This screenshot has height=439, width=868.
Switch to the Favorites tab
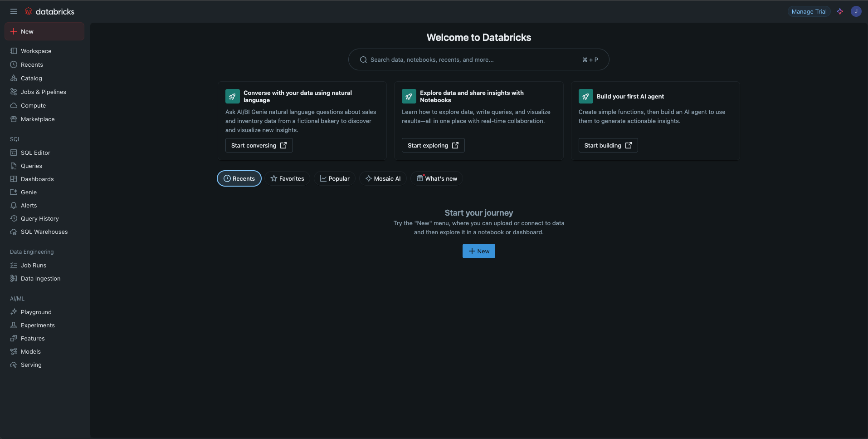pos(288,178)
